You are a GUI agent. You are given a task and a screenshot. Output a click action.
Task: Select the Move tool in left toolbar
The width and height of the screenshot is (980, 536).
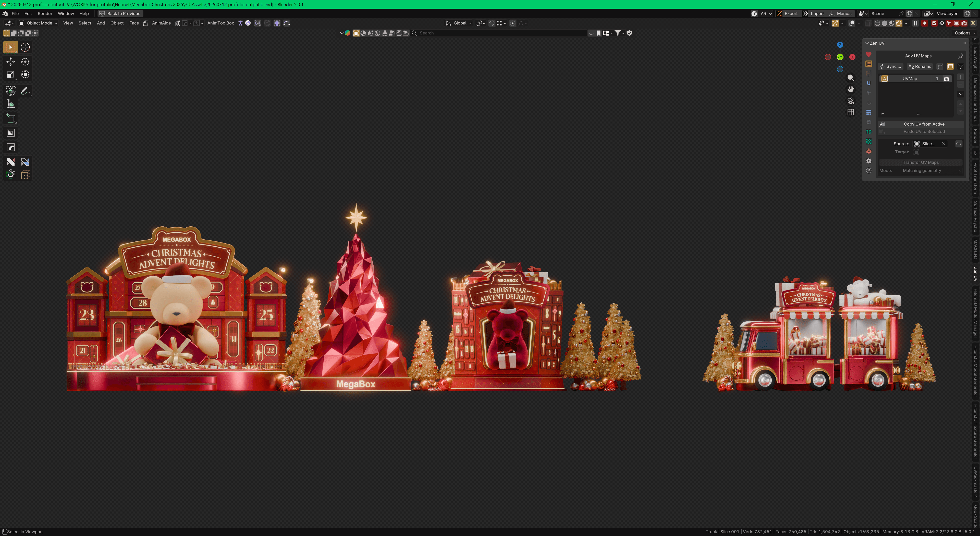coord(11,62)
